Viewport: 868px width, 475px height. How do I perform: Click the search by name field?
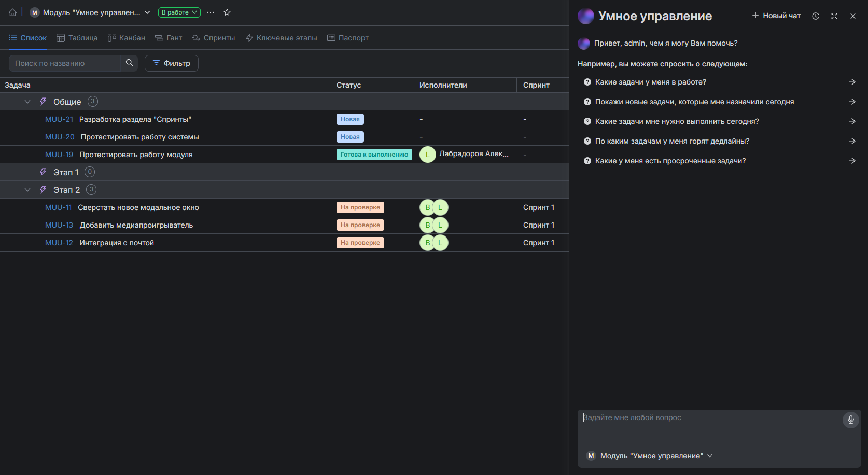(x=65, y=63)
